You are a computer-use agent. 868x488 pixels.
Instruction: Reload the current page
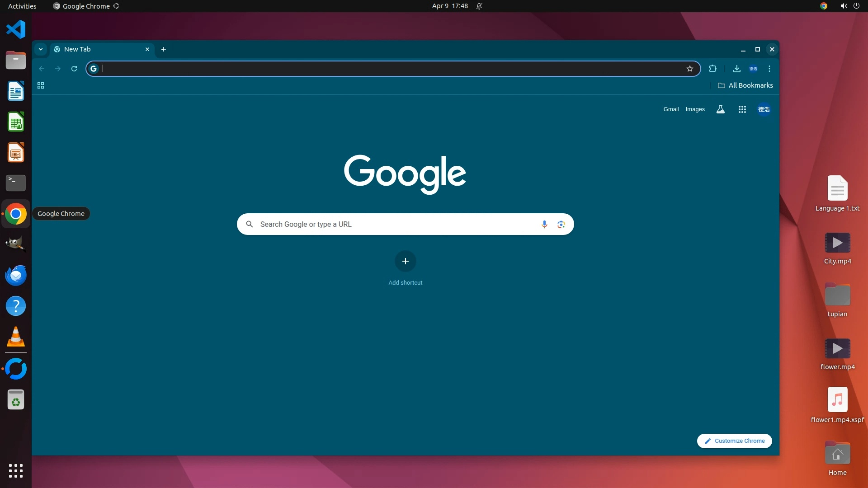pos(74,69)
